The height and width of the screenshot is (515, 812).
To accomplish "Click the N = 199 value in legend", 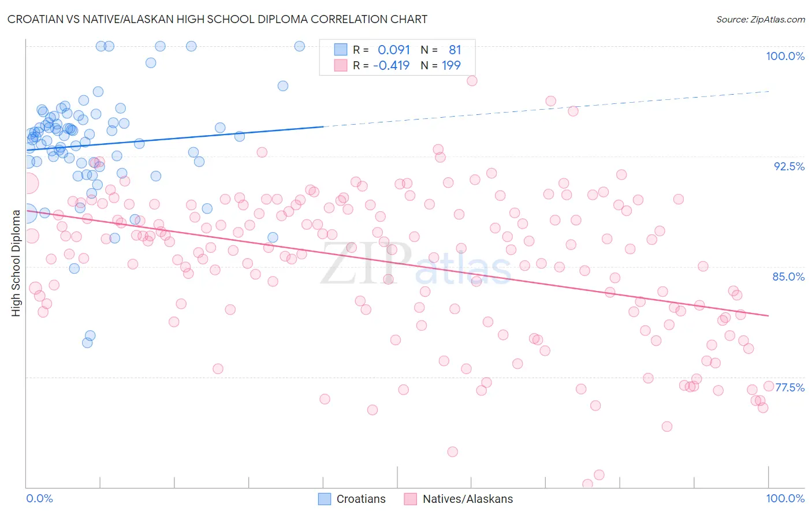I will point(441,65).
